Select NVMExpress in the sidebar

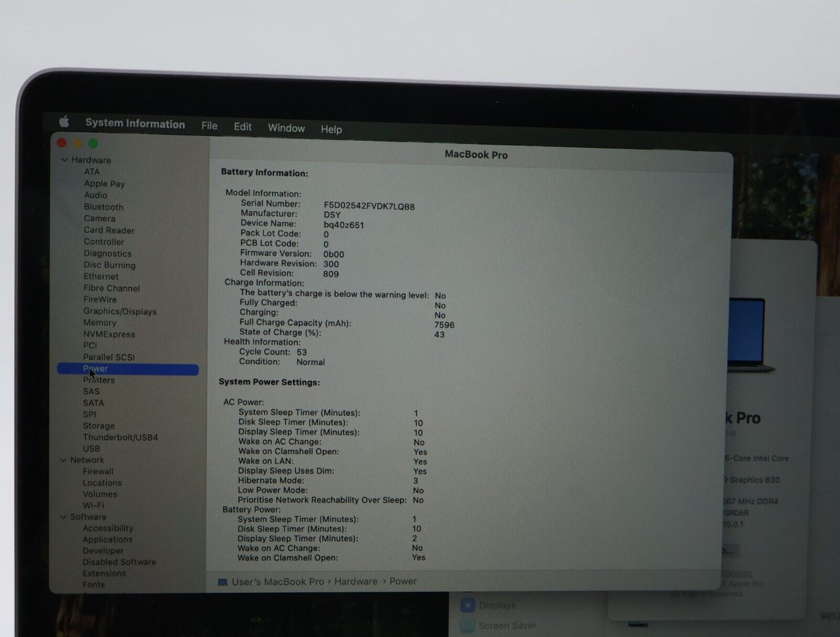point(109,334)
